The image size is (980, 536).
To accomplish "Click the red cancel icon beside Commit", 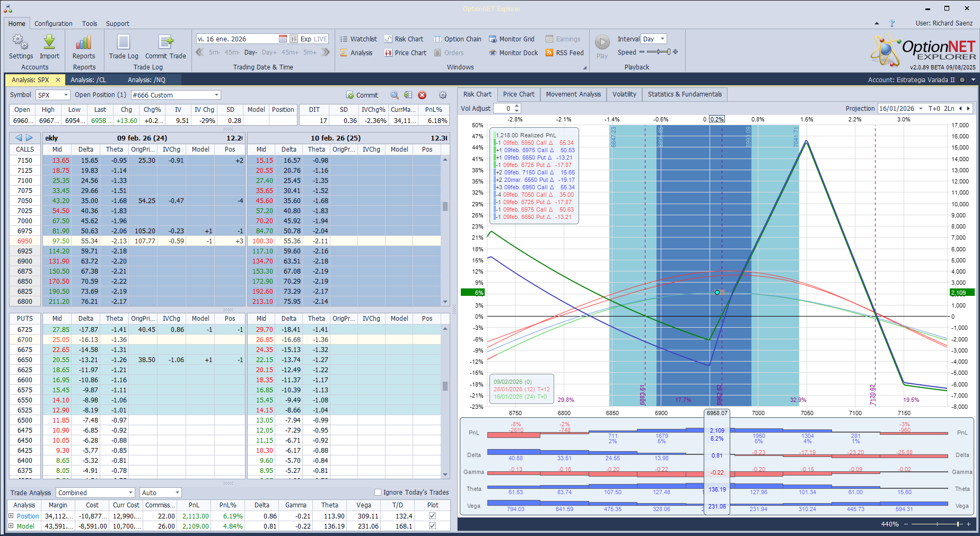I will pos(422,95).
